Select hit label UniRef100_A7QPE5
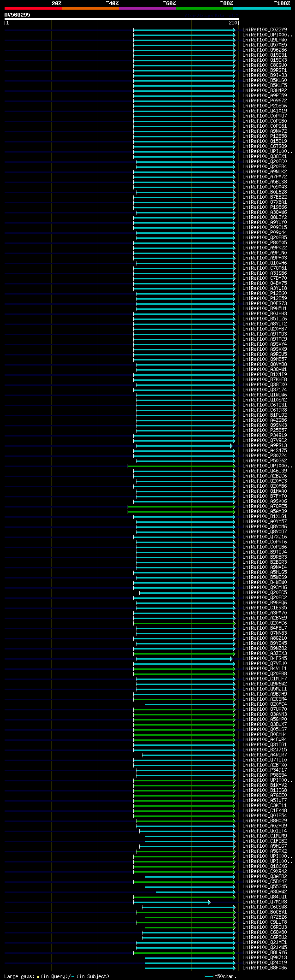 (265, 506)
